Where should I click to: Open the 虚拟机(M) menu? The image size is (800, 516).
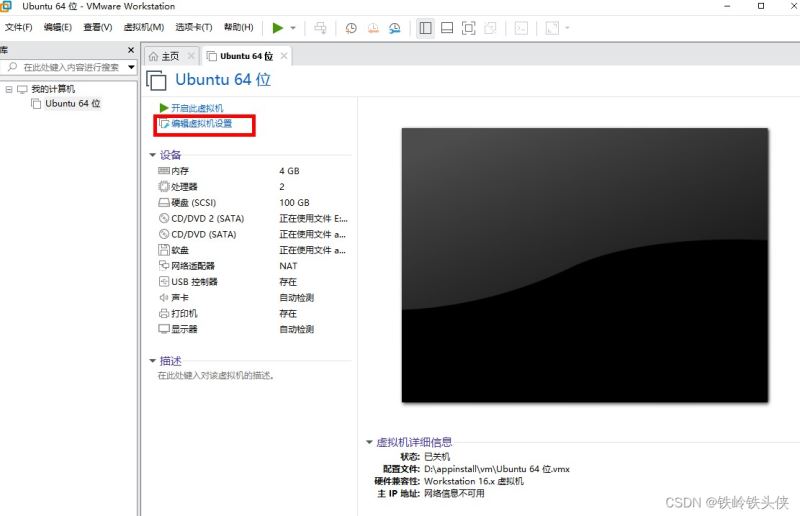144,28
